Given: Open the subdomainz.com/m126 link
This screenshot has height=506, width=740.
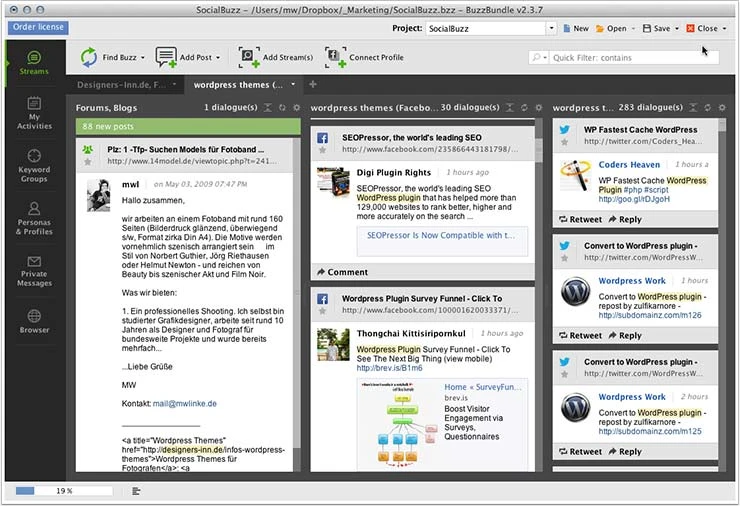Looking at the screenshot, I should (650, 315).
